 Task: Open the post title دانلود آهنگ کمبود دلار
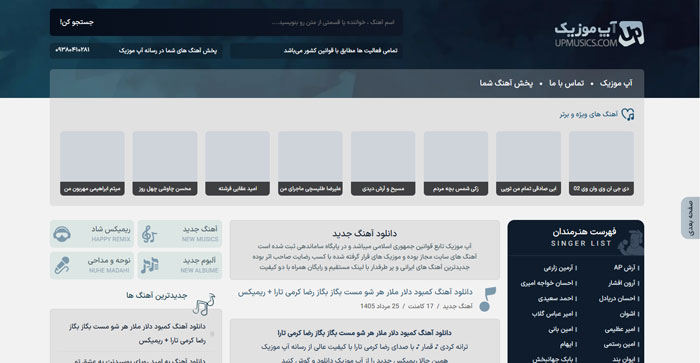355,292
